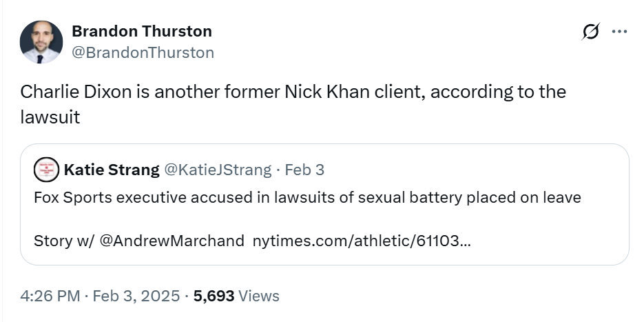This screenshot has width=644, height=322.
Task: Click the Charlie Dixon tweet text line
Action: click(x=293, y=92)
